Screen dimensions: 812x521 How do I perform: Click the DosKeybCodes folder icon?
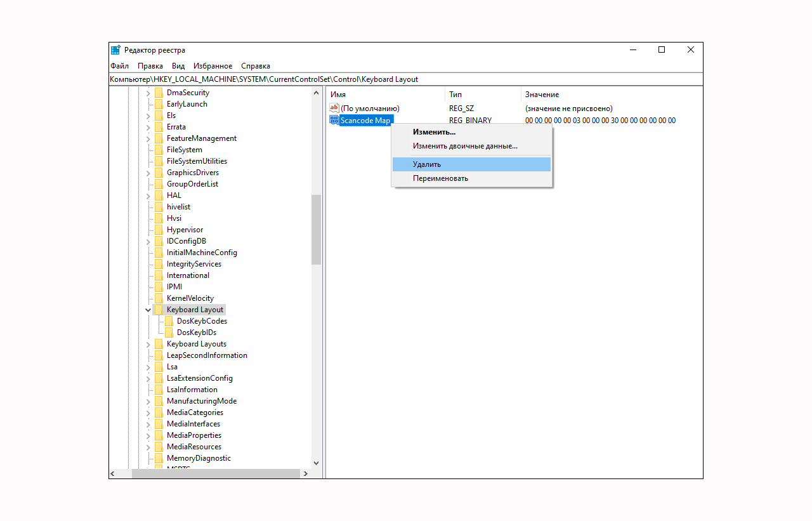coord(169,321)
